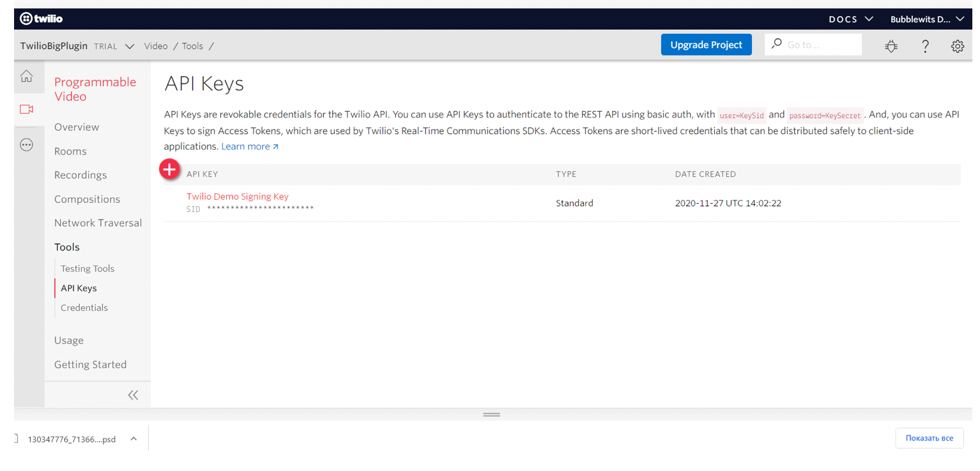Image resolution: width=980 pixels, height=471 pixels.
Task: Click the Standard type cell
Action: (x=574, y=204)
